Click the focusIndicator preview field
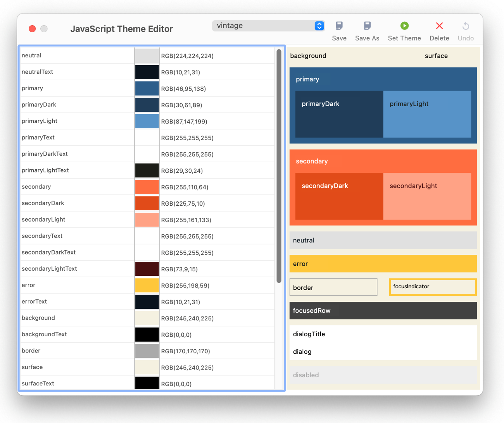Screen dimensions: 504x423 click(433, 287)
